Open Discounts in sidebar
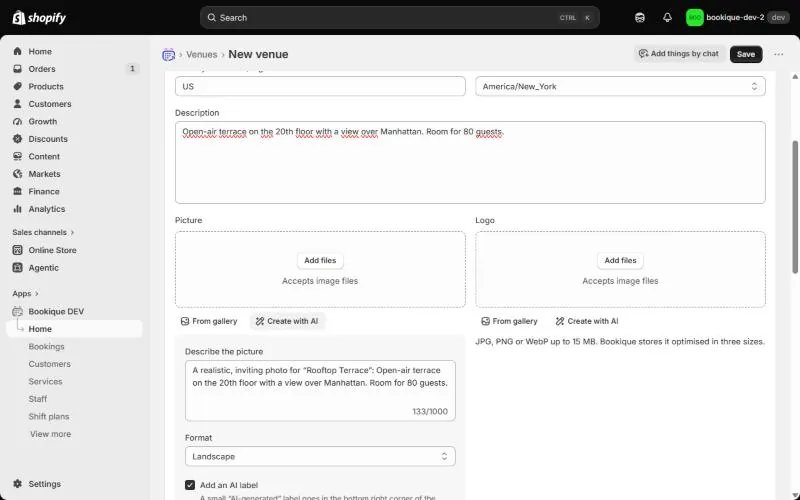The width and height of the screenshot is (800, 500). pyautogui.click(x=74, y=139)
